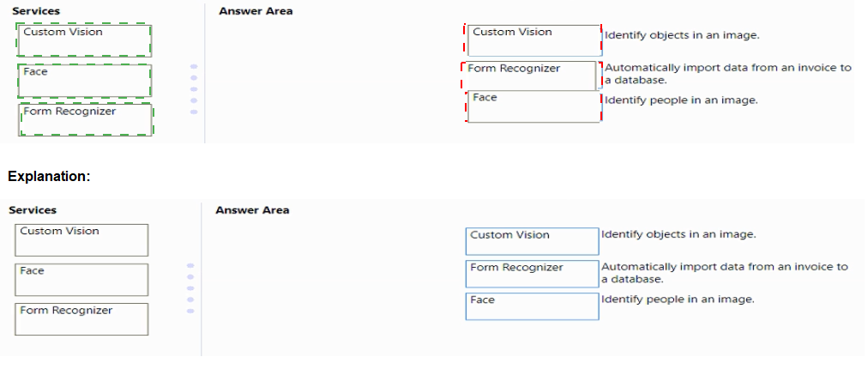Click red-dashed Form Recognizer answer box

(530, 76)
